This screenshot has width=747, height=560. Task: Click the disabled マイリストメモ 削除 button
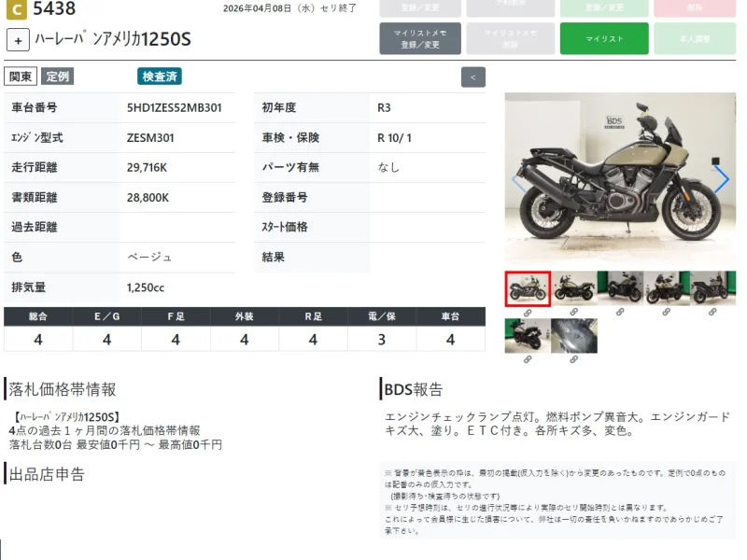pos(510,38)
